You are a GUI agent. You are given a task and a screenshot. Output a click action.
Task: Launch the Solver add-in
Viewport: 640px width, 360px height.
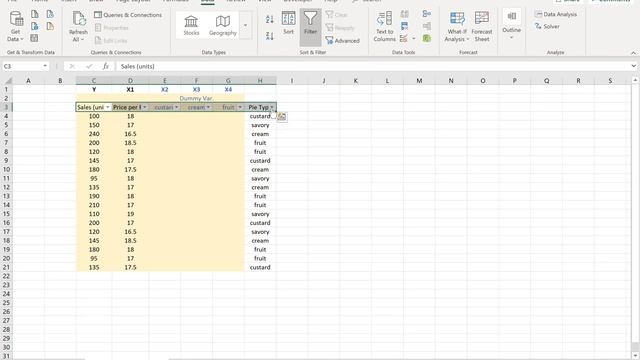pos(547,26)
